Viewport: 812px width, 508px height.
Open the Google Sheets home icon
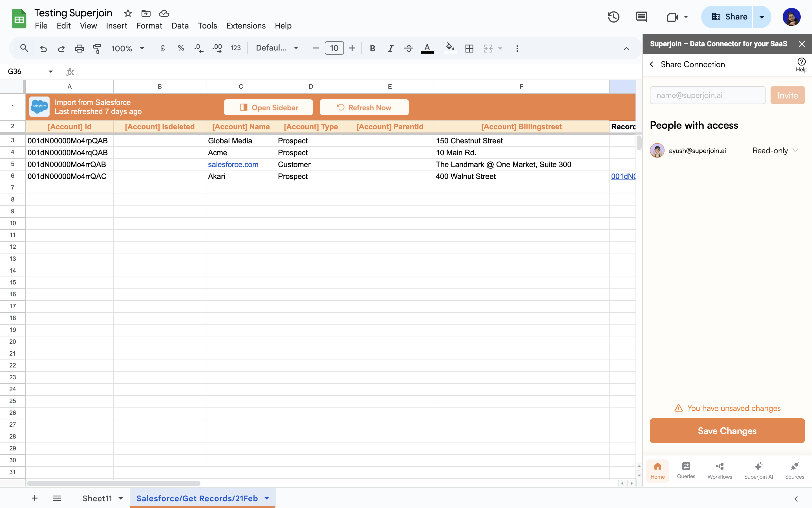[19, 19]
